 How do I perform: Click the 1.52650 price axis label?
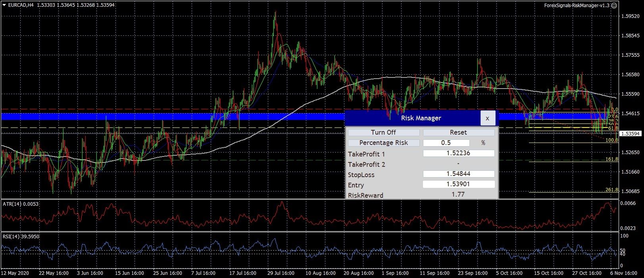(x=631, y=153)
